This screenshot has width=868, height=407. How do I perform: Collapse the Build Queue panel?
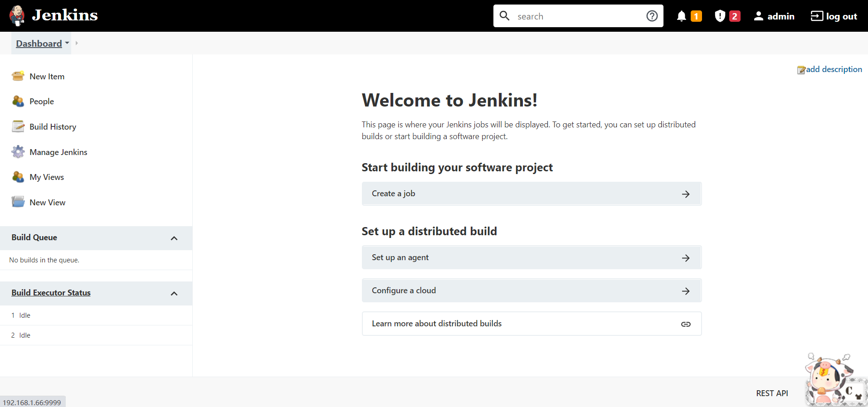pos(174,238)
